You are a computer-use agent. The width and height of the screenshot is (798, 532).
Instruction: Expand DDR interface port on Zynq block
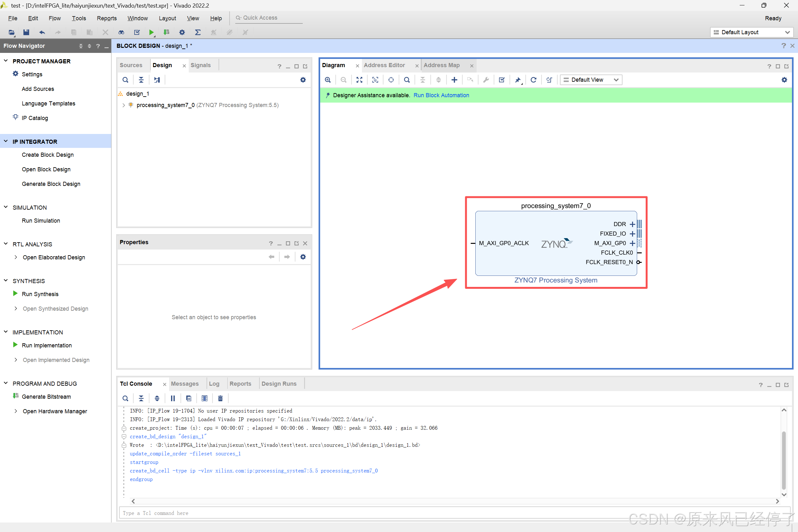click(632, 224)
